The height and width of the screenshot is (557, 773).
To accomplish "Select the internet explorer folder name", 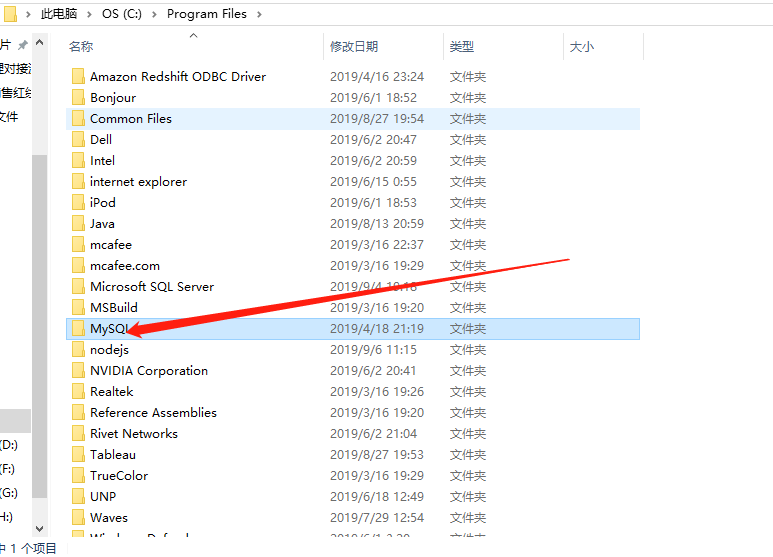I will (x=139, y=182).
